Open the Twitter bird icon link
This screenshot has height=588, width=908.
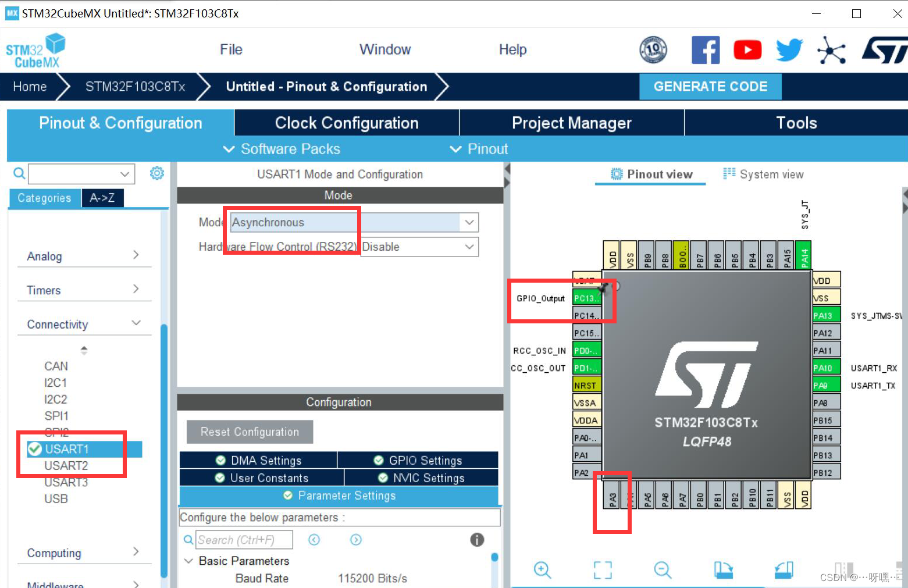789,50
